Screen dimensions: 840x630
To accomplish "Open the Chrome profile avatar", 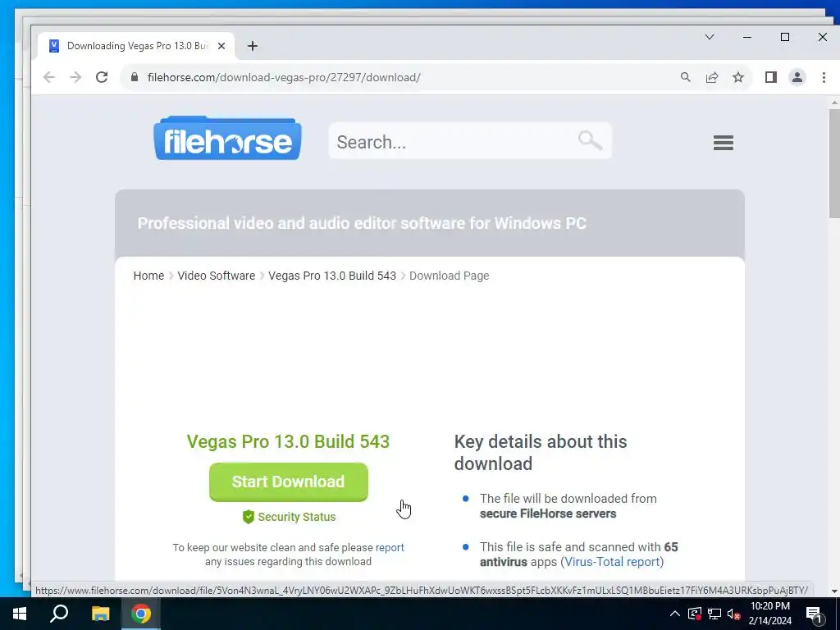I will [797, 77].
